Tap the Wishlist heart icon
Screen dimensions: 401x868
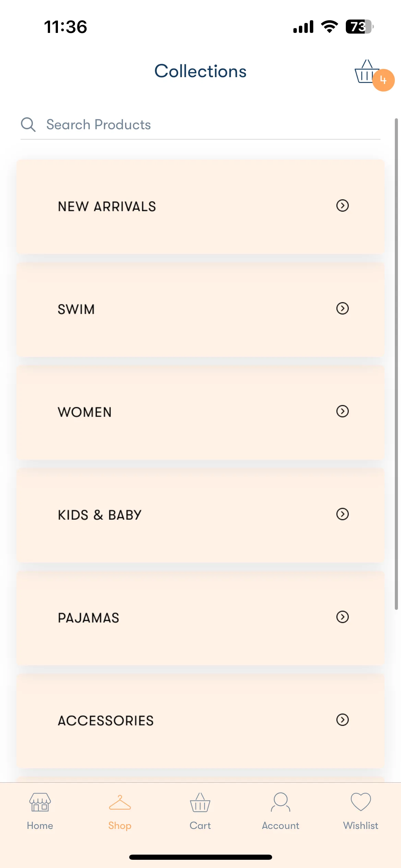click(361, 802)
